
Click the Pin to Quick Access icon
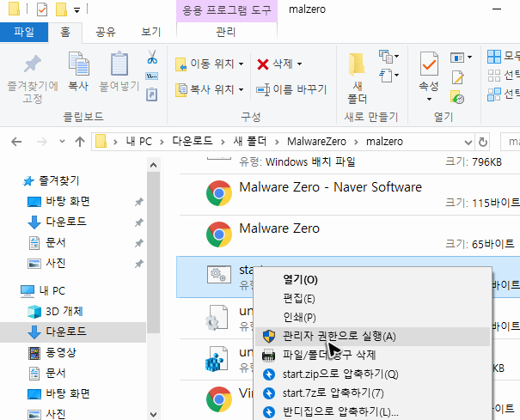pyautogui.click(x=33, y=64)
